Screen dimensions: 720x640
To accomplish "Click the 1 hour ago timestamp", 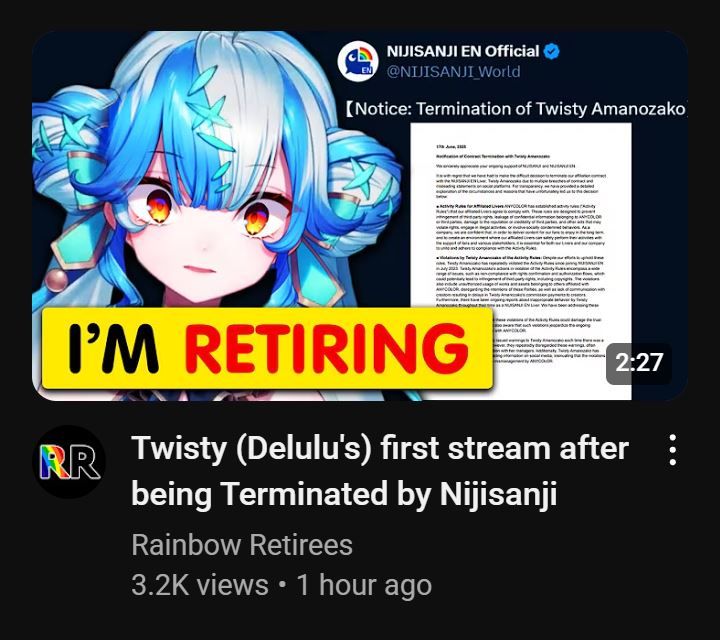I will tap(364, 585).
